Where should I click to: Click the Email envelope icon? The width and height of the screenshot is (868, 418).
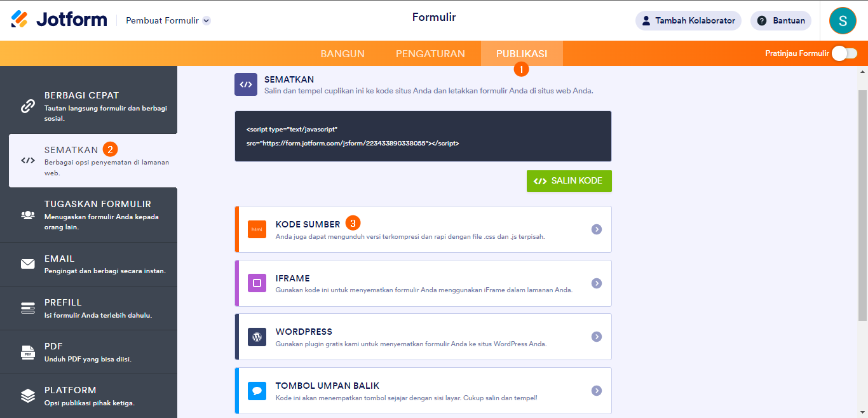point(28,264)
